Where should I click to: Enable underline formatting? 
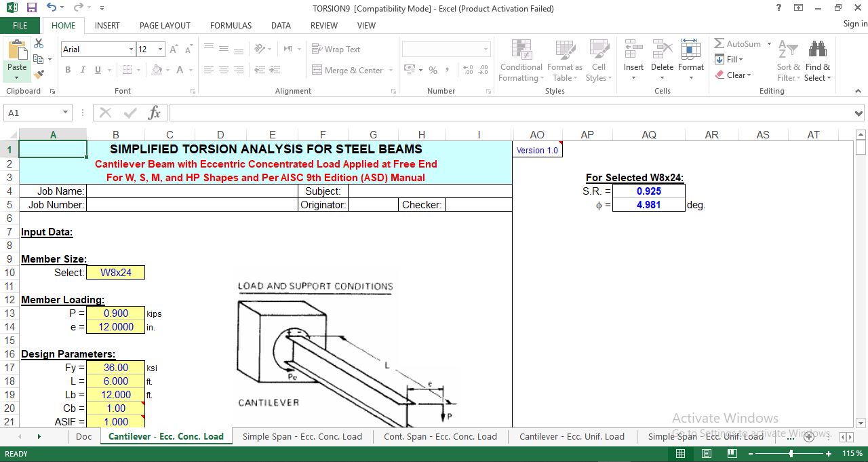[96, 70]
